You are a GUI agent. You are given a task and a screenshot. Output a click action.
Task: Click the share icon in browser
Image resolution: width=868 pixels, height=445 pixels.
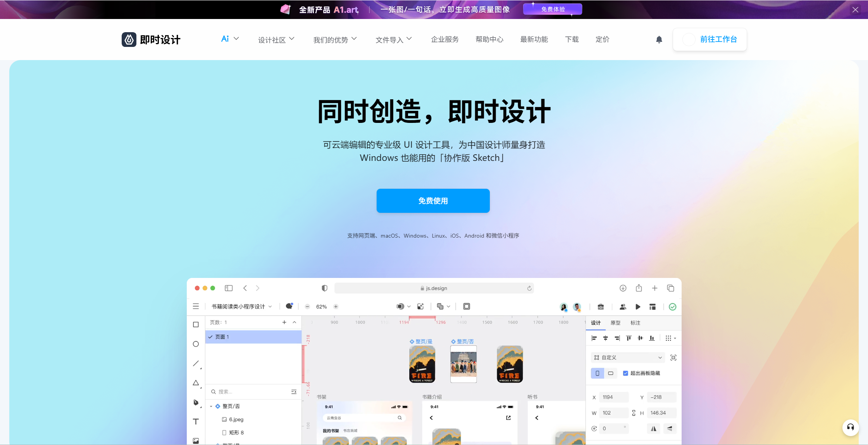click(639, 288)
